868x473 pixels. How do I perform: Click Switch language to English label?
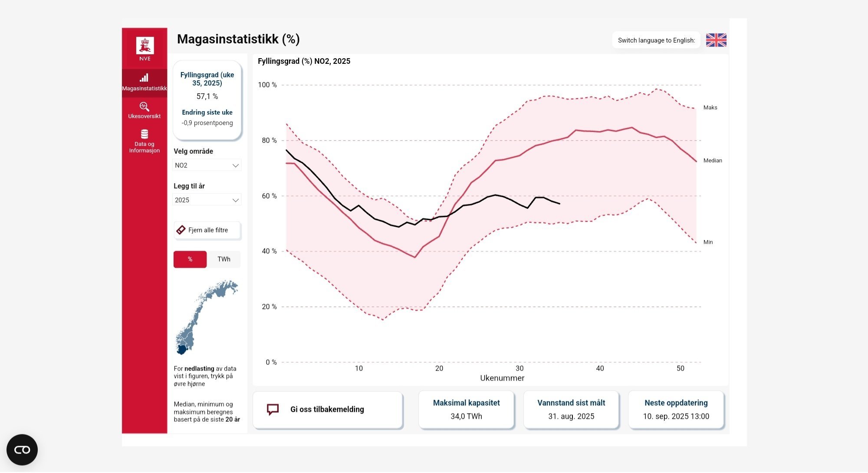656,40
